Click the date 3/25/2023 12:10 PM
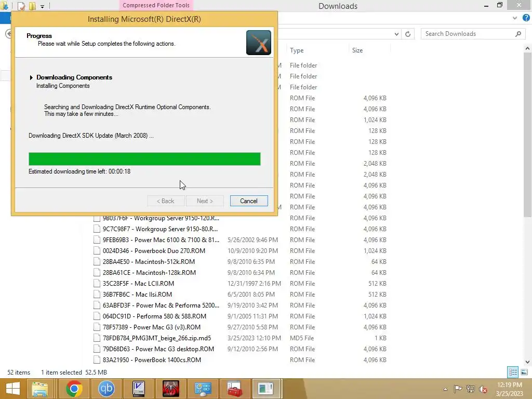The width and height of the screenshot is (532, 399). point(254,338)
